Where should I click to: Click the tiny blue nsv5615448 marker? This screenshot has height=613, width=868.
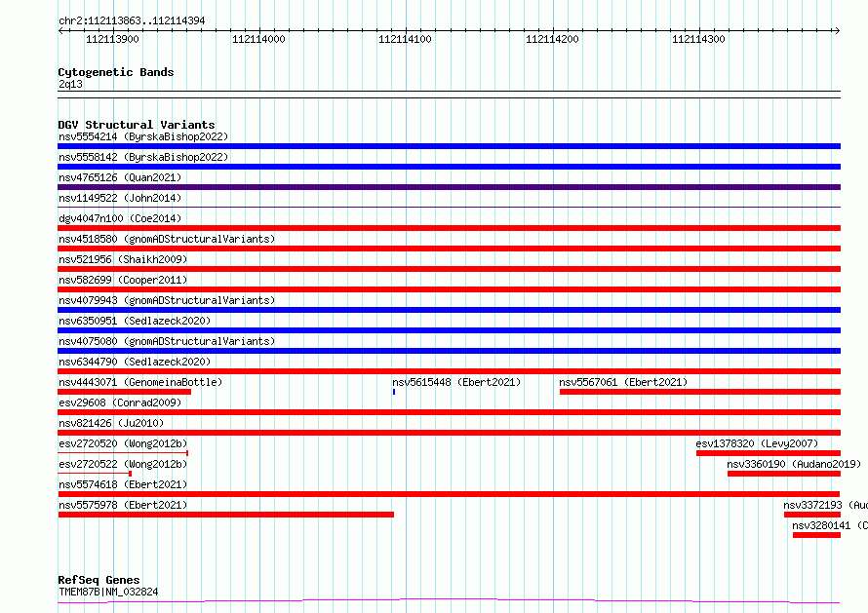394,392
